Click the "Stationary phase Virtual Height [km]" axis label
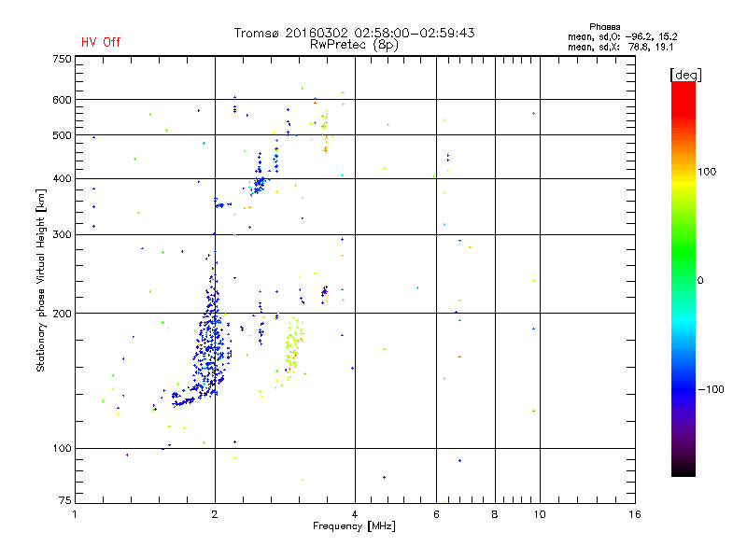Viewport: 747px width, 560px height. (41, 280)
